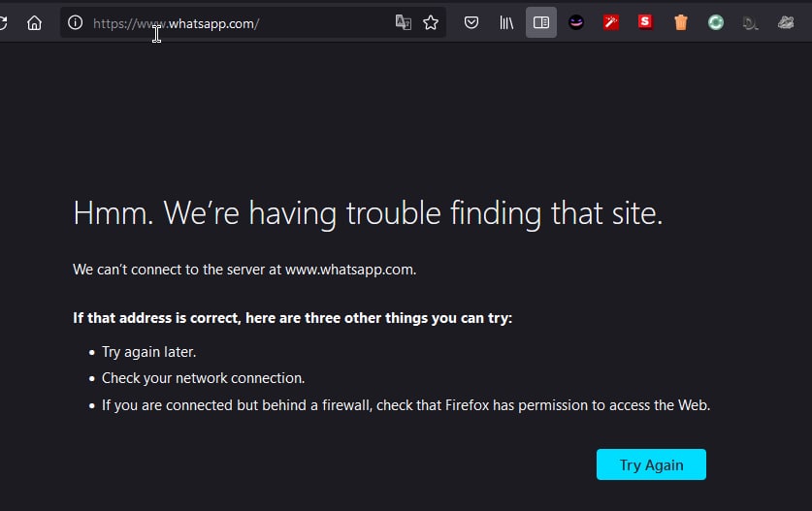Viewport: 812px width, 511px height.
Task: Open the gray cloud extension icon
Action: pyautogui.click(x=786, y=22)
